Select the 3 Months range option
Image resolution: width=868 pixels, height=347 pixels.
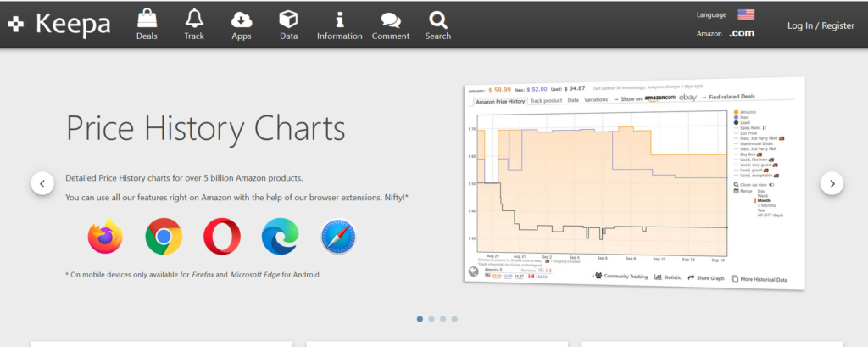pyautogui.click(x=766, y=205)
